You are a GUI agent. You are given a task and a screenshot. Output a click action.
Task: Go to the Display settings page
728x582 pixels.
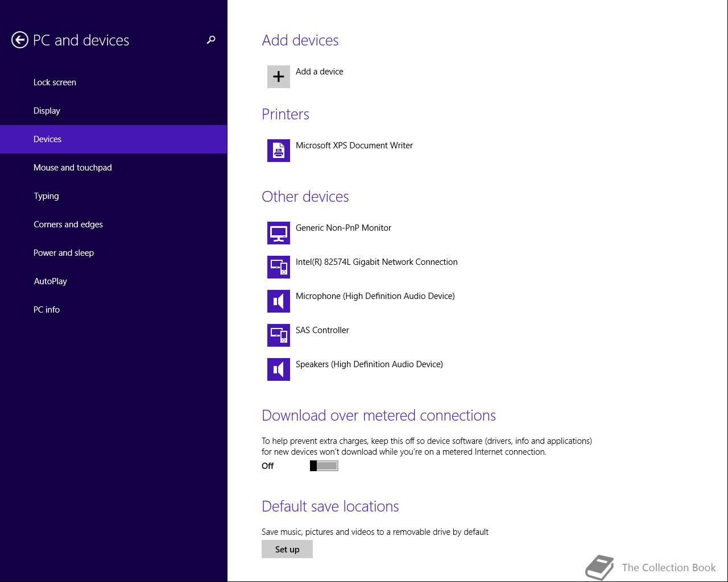coord(47,111)
